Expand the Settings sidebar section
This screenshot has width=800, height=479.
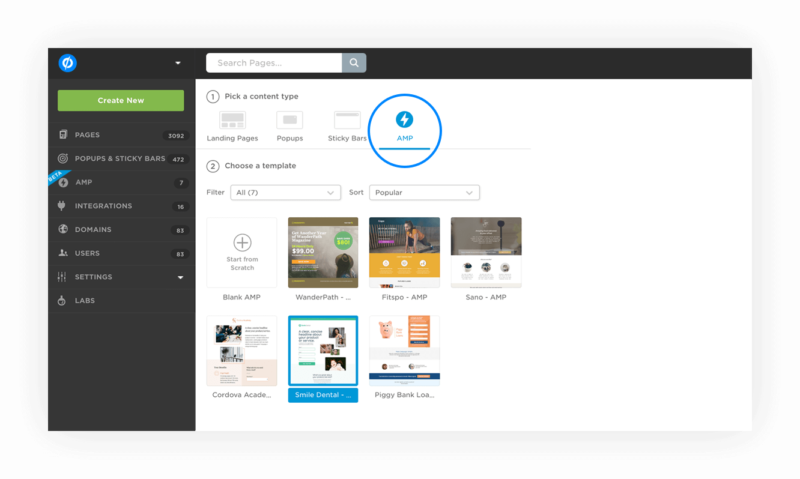click(x=121, y=277)
